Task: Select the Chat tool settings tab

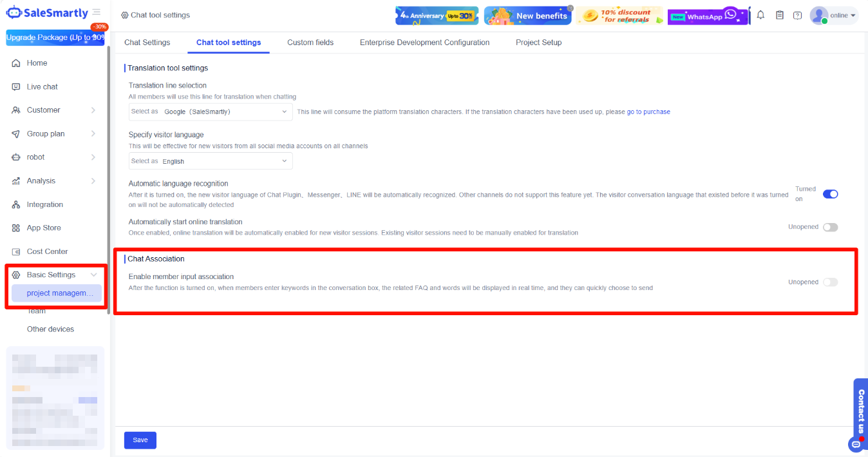Action: 229,43
